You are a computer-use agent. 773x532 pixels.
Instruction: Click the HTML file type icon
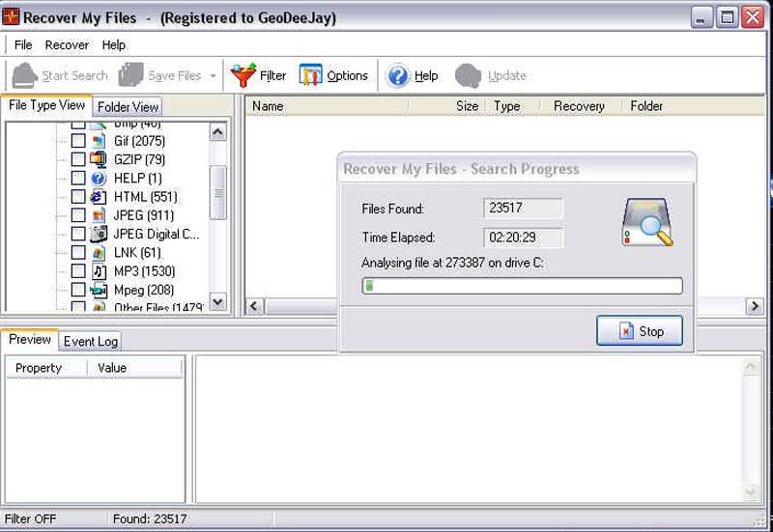coord(99,197)
